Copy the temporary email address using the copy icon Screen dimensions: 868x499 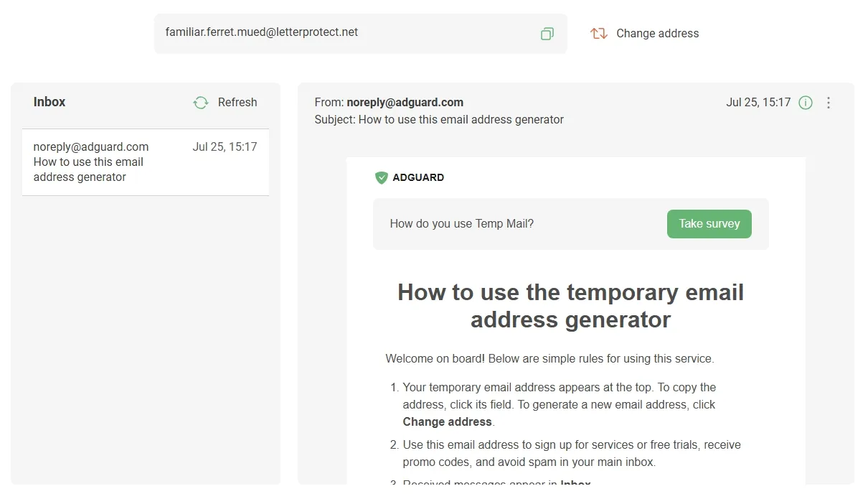click(547, 34)
